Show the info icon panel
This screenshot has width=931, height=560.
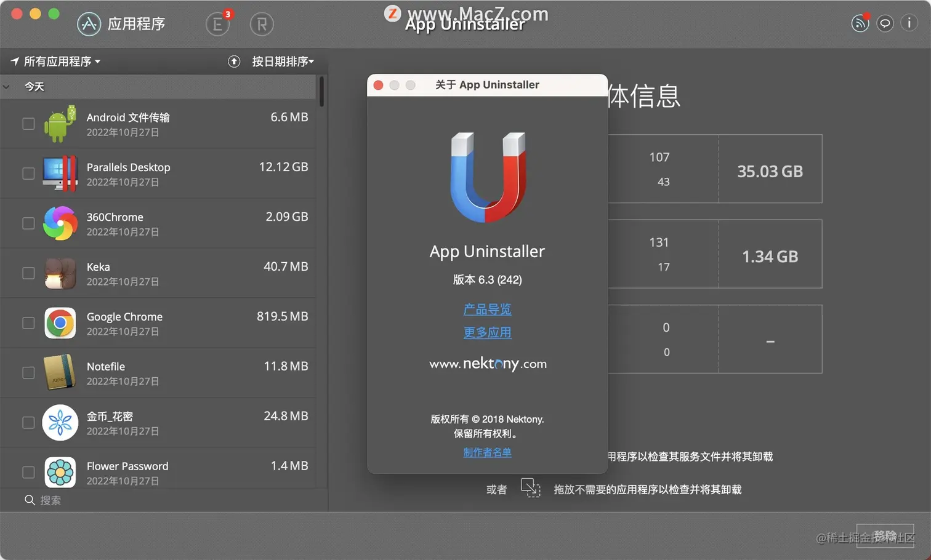pos(909,23)
